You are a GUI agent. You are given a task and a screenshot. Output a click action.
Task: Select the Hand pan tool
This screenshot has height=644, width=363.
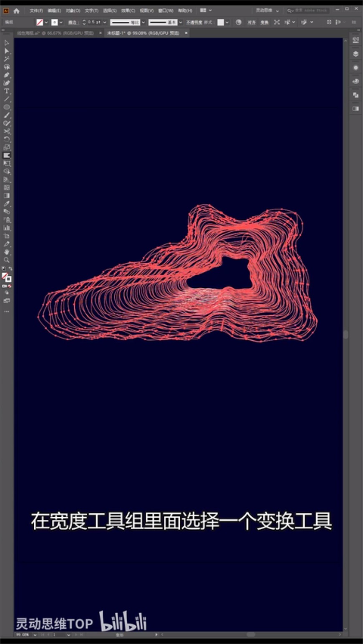point(7,252)
